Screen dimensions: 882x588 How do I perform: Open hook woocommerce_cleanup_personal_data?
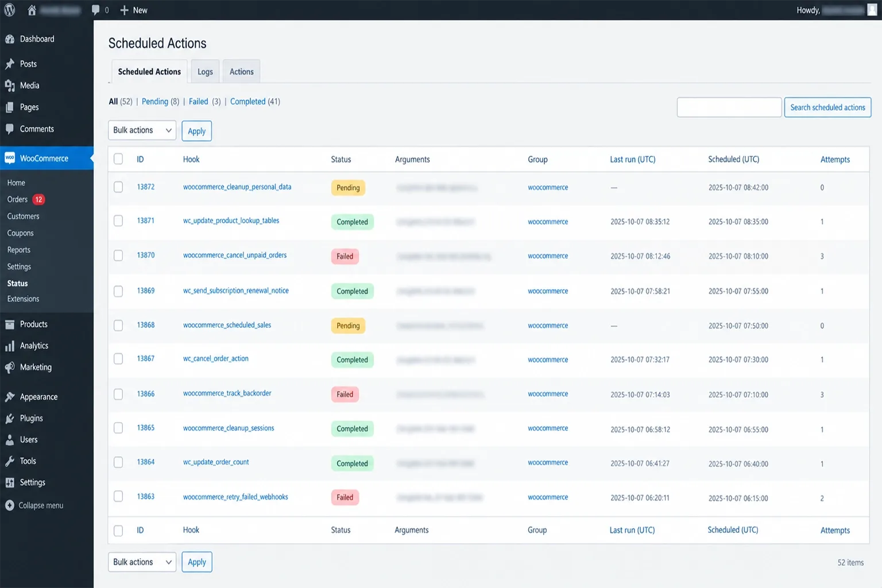point(237,187)
